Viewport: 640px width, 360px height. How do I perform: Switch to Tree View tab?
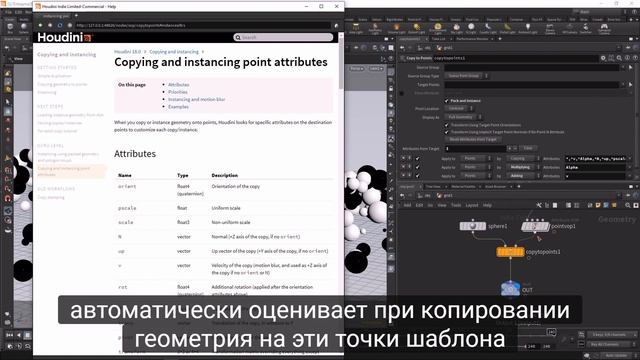point(433,187)
